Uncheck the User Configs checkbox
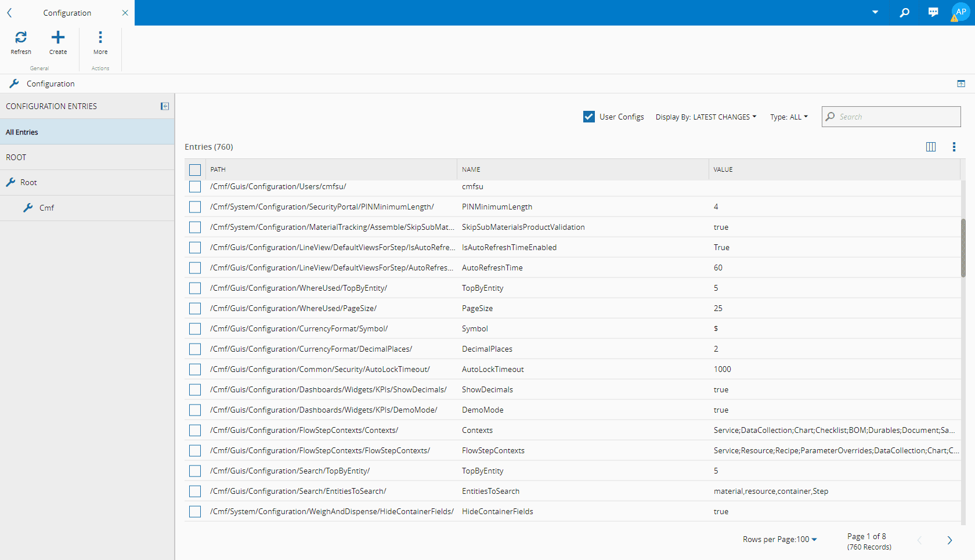This screenshot has width=975, height=560. (589, 117)
